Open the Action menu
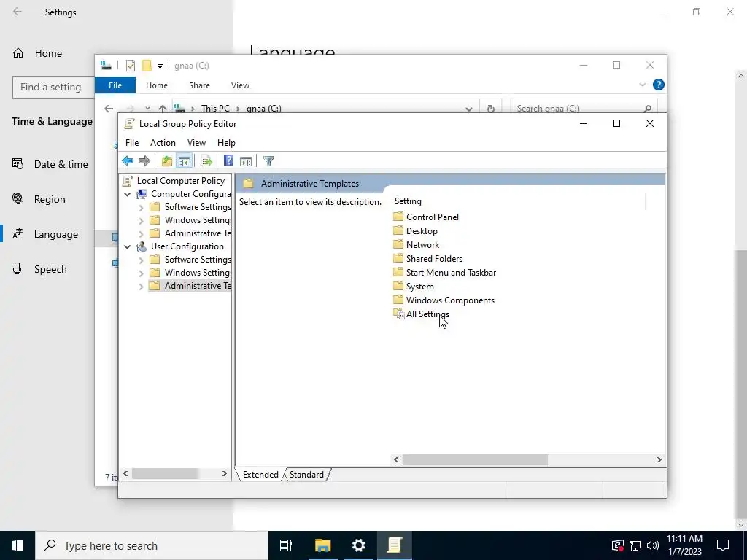The width and height of the screenshot is (747, 560). [163, 143]
